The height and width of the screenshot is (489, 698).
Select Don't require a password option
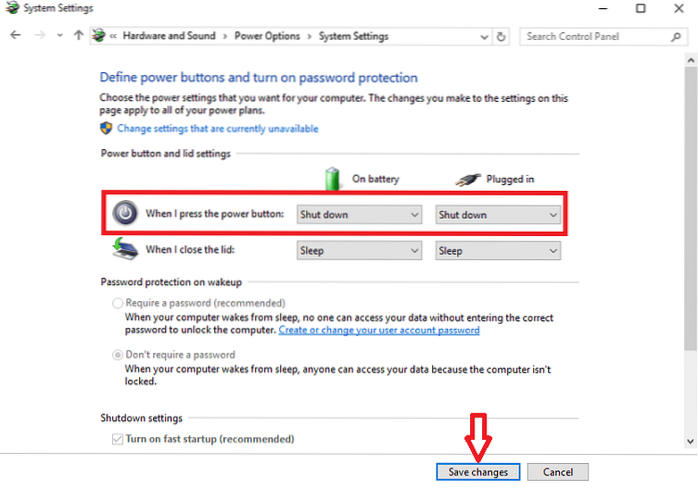tap(118, 355)
